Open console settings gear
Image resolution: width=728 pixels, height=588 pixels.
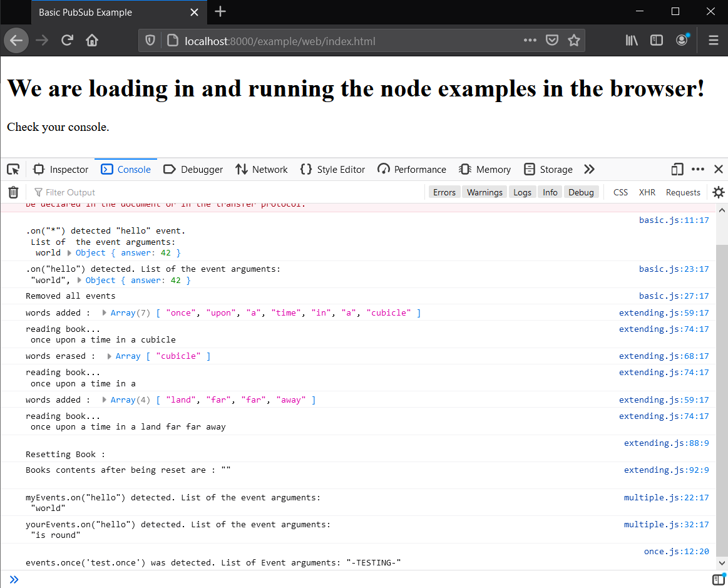pos(718,192)
